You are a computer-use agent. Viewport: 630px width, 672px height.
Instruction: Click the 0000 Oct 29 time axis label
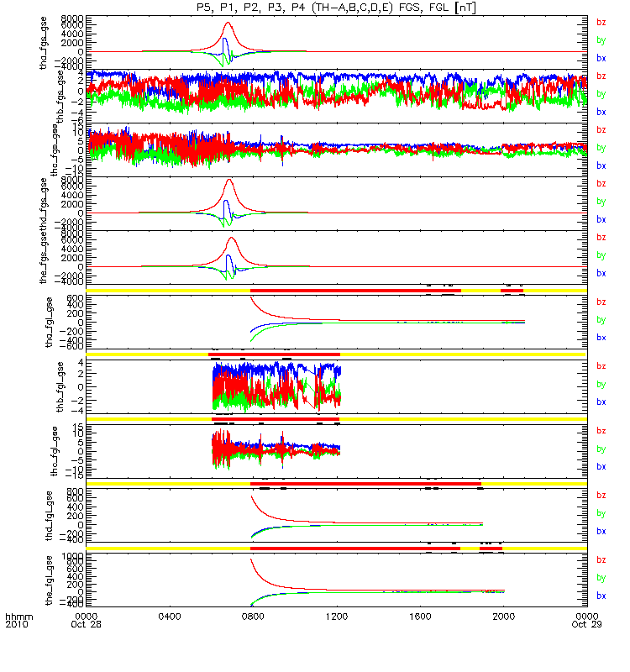pos(586,620)
